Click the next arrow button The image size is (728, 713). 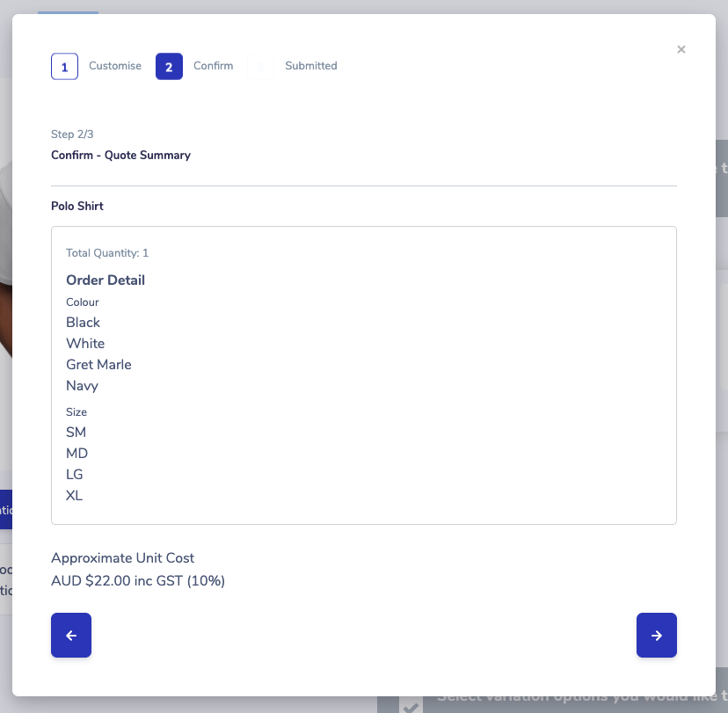[656, 636]
